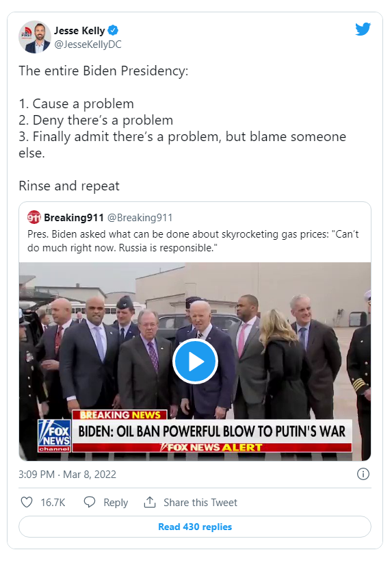Click the Jesse Kelly display name
This screenshot has height=565, width=392.
79,31
